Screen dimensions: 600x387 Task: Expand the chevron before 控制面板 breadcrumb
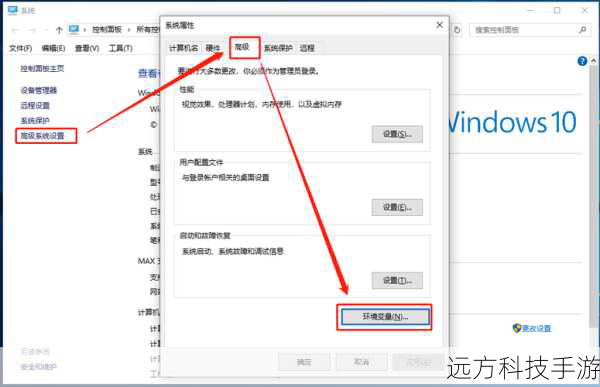click(x=85, y=29)
